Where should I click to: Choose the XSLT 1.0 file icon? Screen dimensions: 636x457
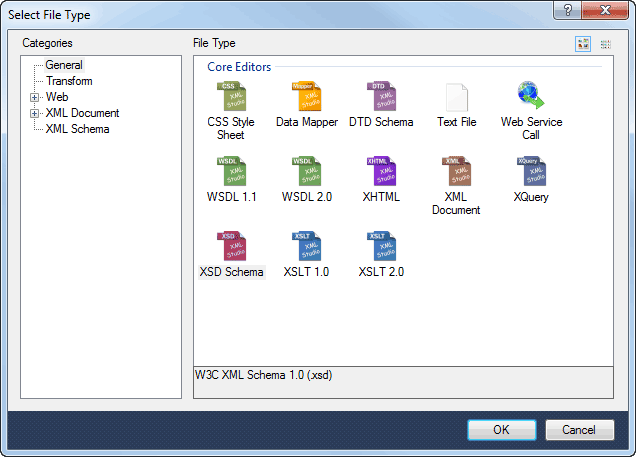pyautogui.click(x=307, y=246)
